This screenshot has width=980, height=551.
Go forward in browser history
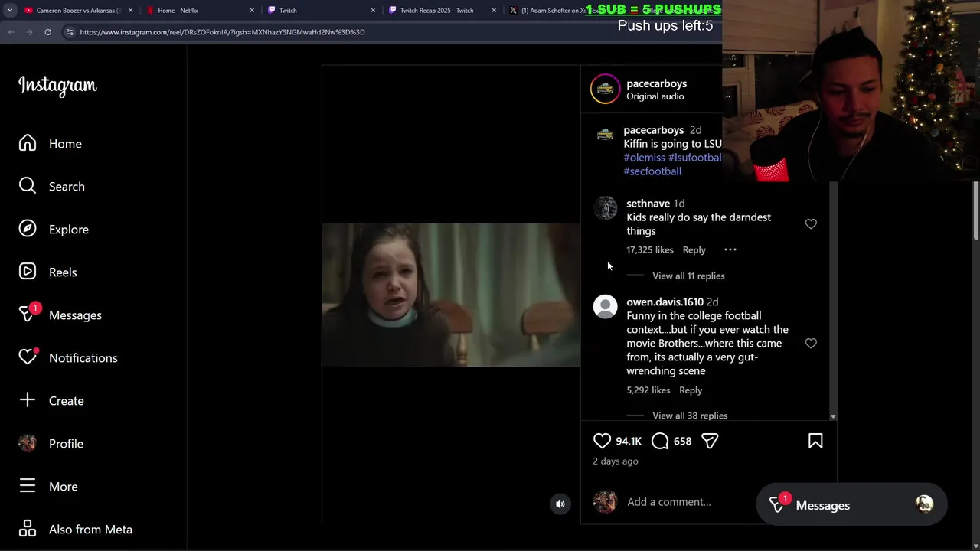29,32
